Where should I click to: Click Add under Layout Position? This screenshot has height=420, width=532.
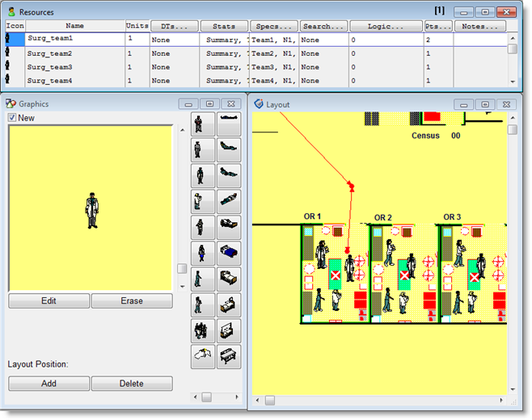49,384
